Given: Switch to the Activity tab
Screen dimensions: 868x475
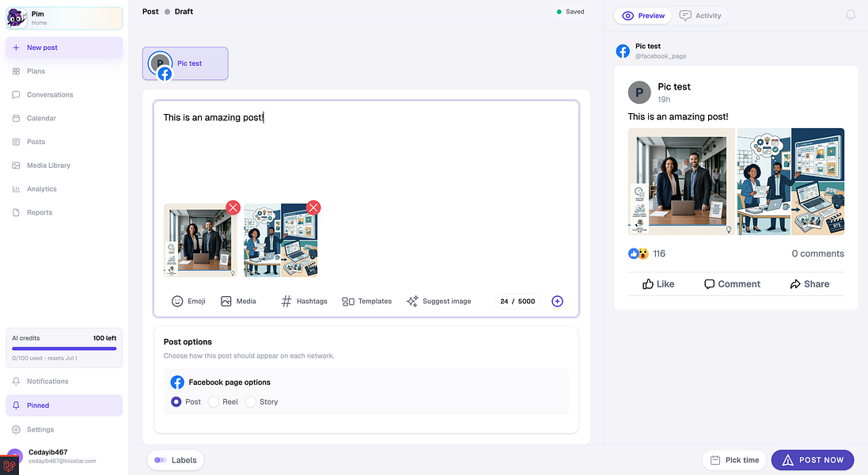Looking at the screenshot, I should point(700,16).
